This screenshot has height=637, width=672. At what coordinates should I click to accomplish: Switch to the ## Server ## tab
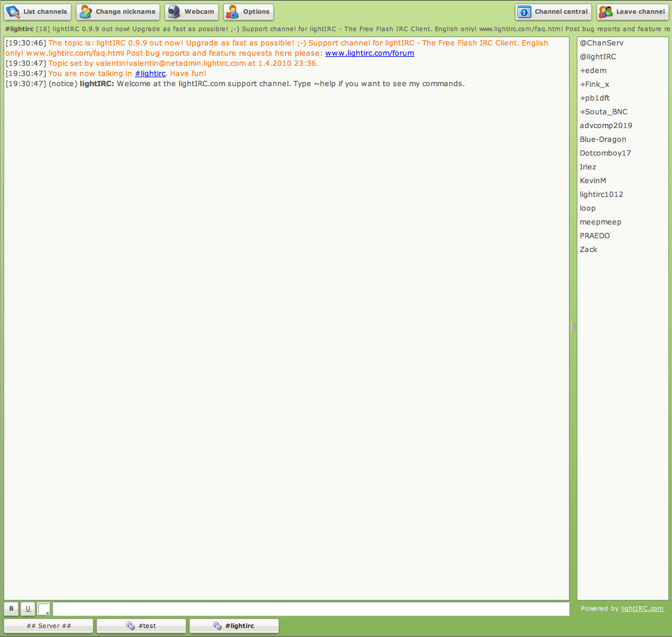point(49,626)
